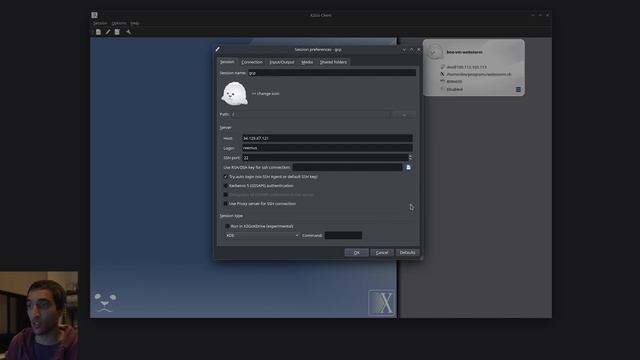The height and width of the screenshot is (360, 640).
Task: Click the OK button
Action: (356, 253)
